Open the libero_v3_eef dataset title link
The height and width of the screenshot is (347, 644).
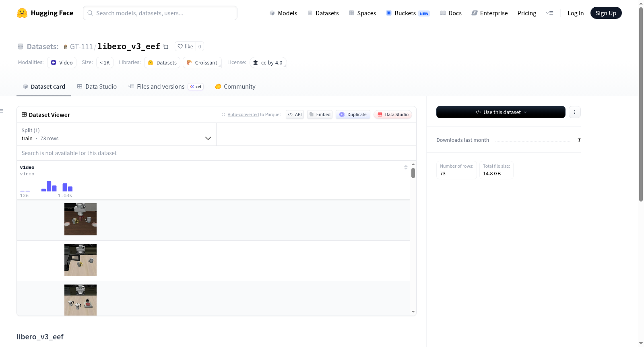pos(129,46)
